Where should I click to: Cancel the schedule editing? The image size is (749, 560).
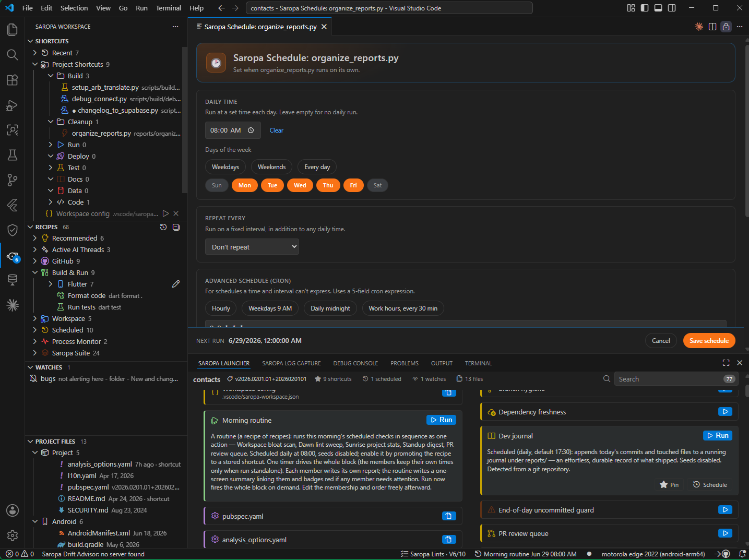(x=661, y=341)
